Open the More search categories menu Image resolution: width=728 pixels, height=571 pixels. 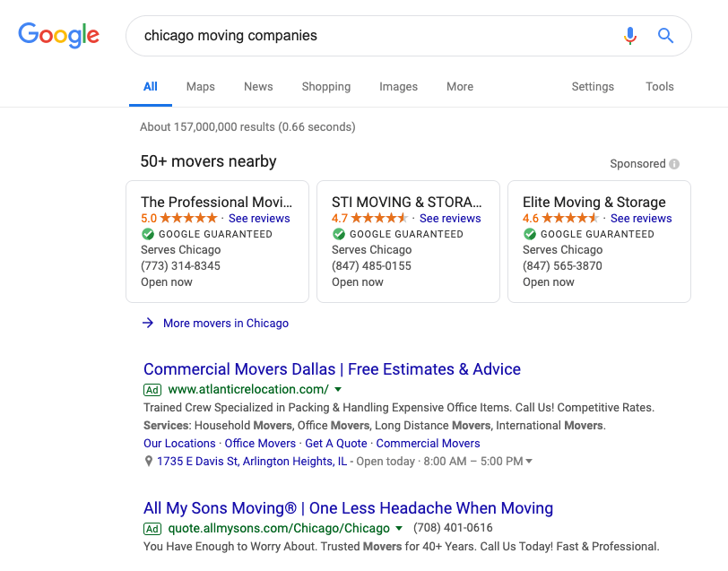tap(460, 86)
